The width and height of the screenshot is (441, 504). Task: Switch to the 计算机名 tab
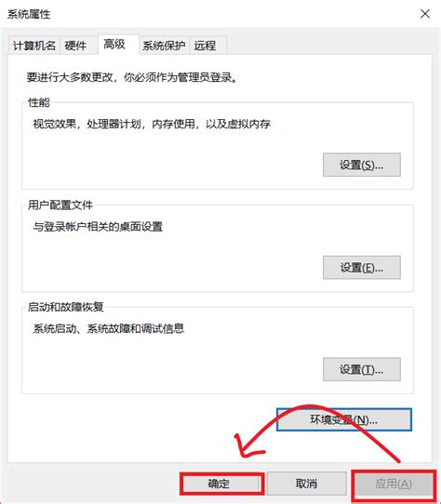coord(34,46)
